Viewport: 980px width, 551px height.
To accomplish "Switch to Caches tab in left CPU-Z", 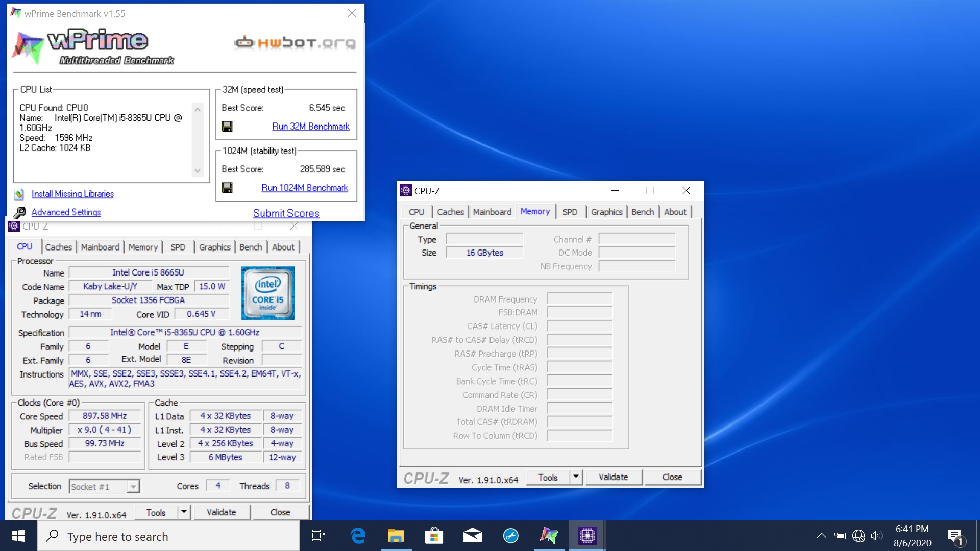I will (x=59, y=247).
